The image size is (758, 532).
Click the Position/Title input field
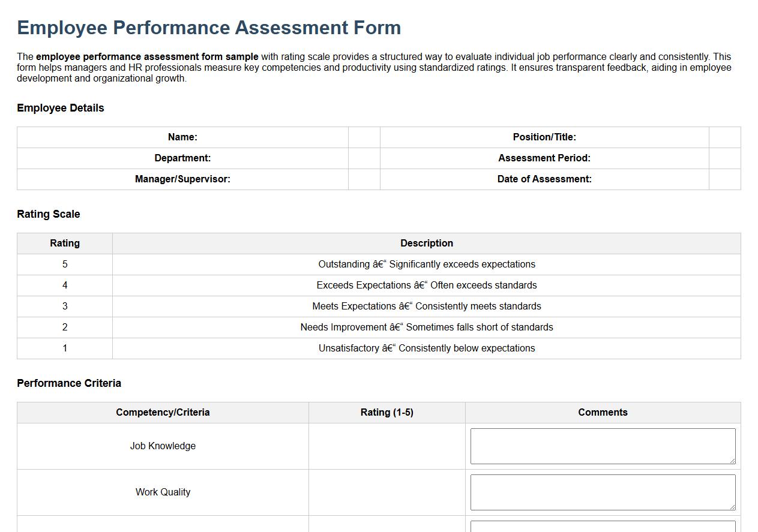click(724, 137)
